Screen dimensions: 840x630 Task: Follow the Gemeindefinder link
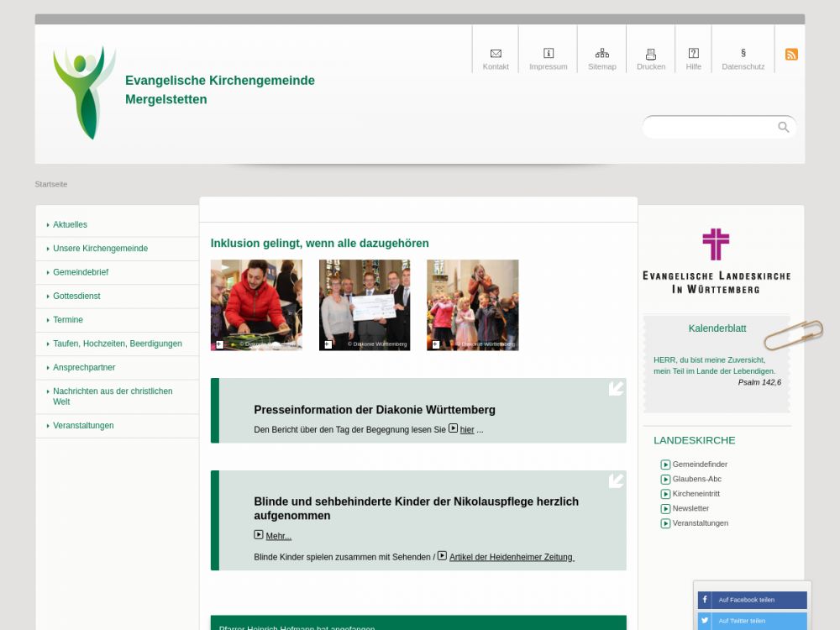click(699, 465)
